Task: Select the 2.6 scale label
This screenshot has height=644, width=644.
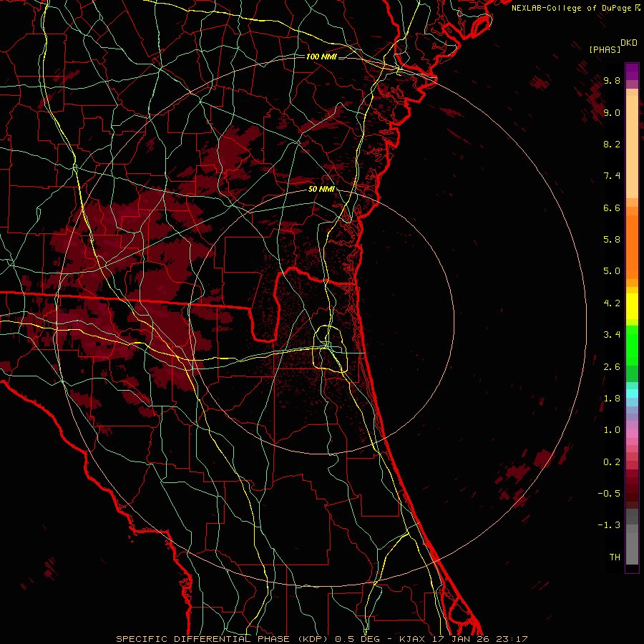Action: click(612, 367)
